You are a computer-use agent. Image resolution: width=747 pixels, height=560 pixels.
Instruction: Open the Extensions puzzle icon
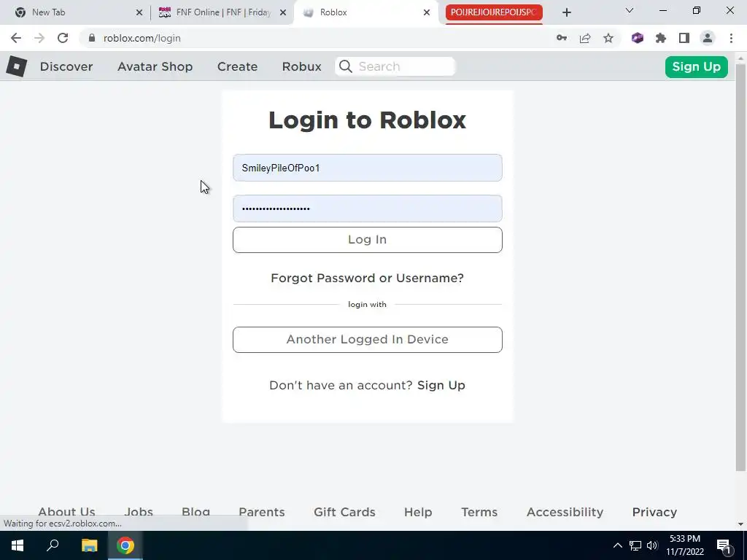pos(661,38)
